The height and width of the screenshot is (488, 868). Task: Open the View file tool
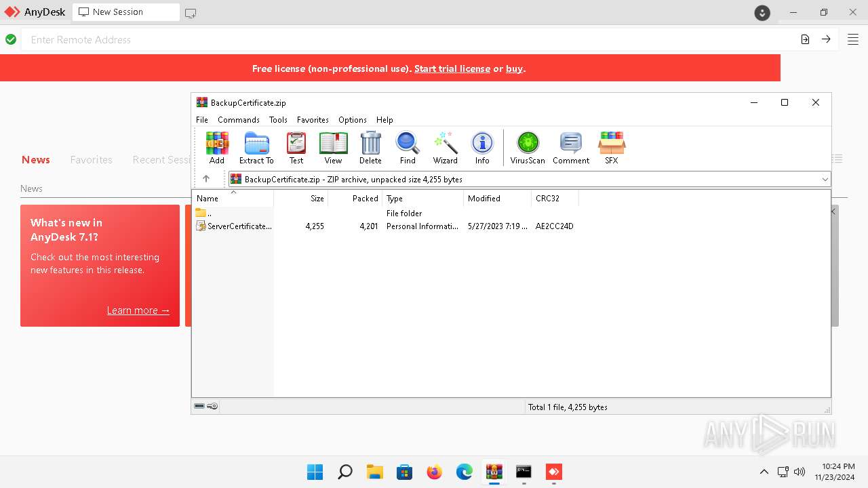point(333,148)
